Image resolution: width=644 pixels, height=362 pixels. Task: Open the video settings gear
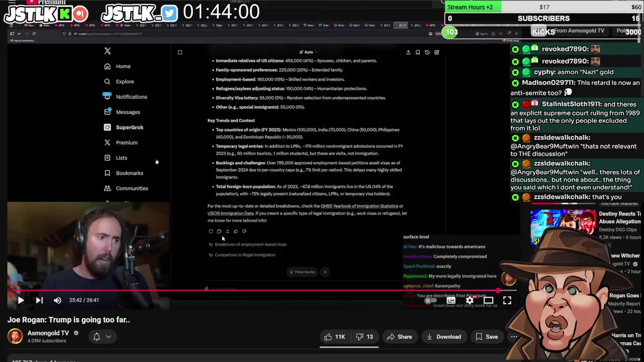pyautogui.click(x=469, y=300)
